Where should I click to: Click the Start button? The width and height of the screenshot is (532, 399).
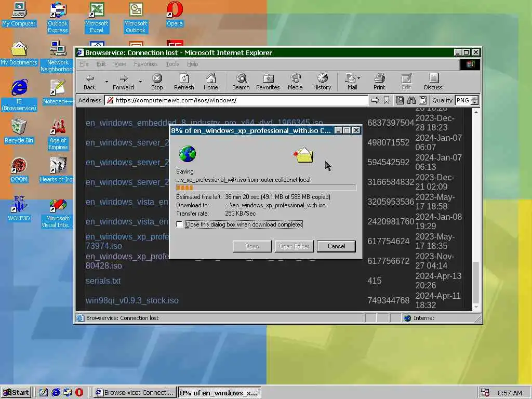point(16,393)
